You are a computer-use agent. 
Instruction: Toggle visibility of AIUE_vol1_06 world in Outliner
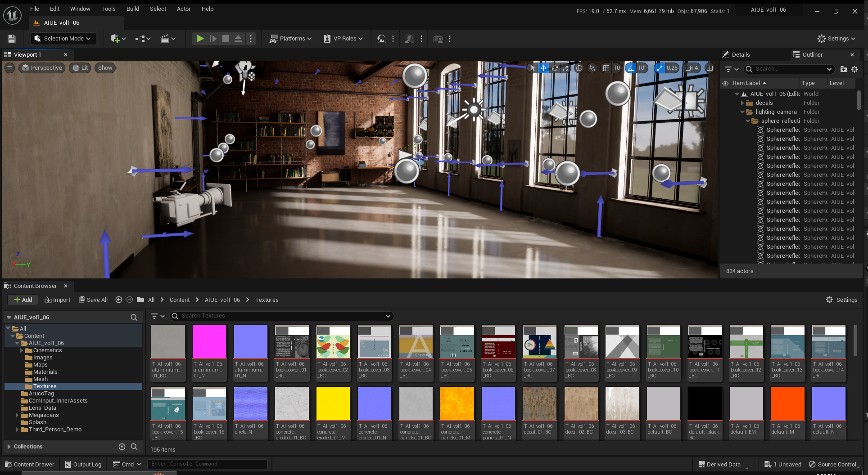[x=725, y=94]
